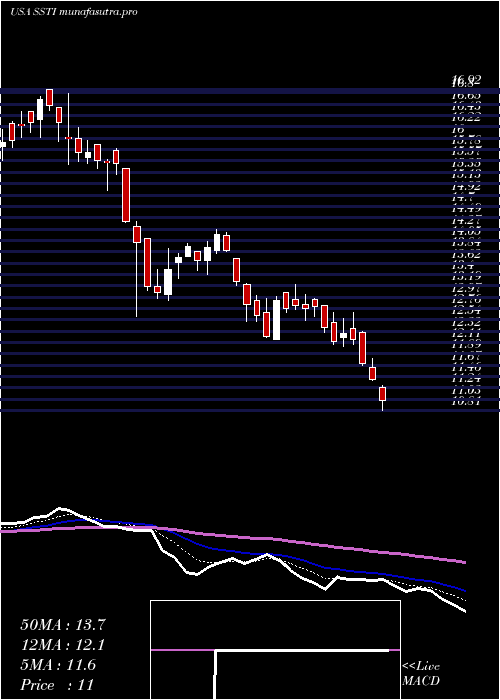This screenshot has height=700, width=500.
Task: Click the 13.62 price axis label
Action: tap(466, 255)
